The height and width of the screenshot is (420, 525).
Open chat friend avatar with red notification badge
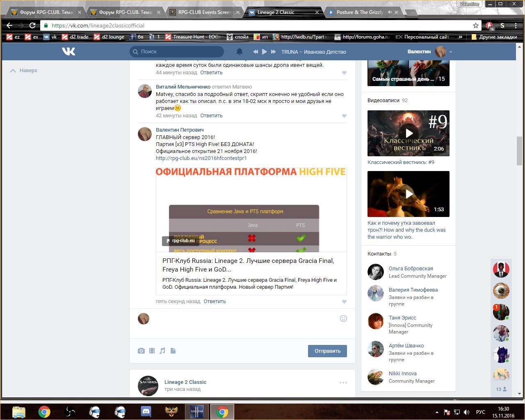pos(501,312)
